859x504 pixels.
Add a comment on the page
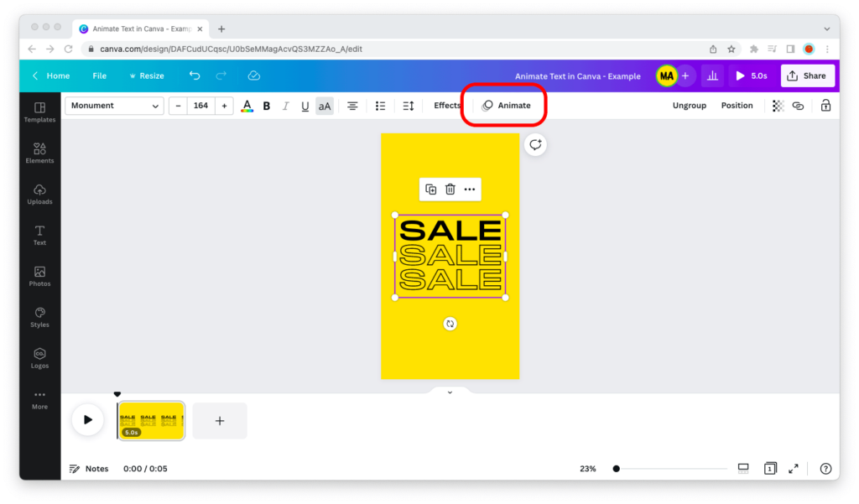point(535,144)
